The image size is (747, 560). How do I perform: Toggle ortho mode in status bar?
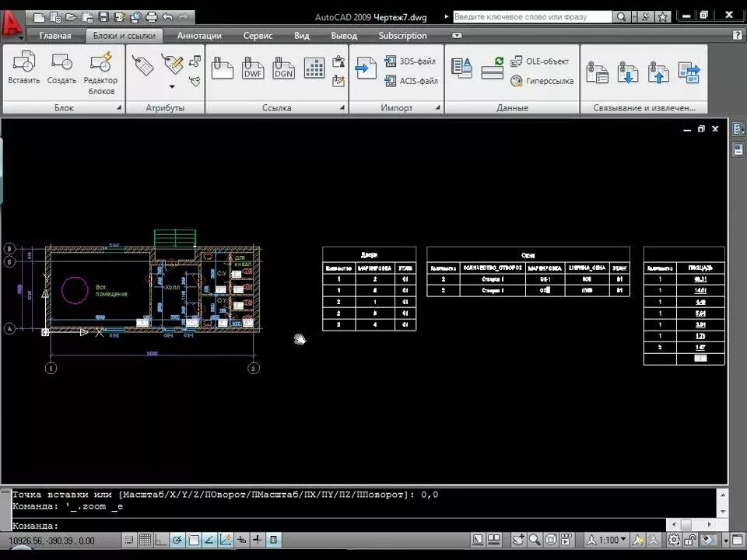point(161,540)
